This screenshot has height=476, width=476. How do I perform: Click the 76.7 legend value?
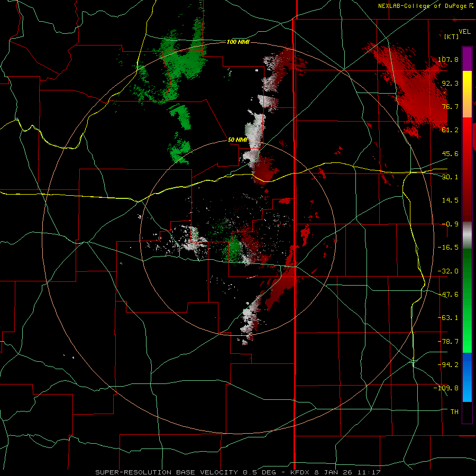click(450, 106)
